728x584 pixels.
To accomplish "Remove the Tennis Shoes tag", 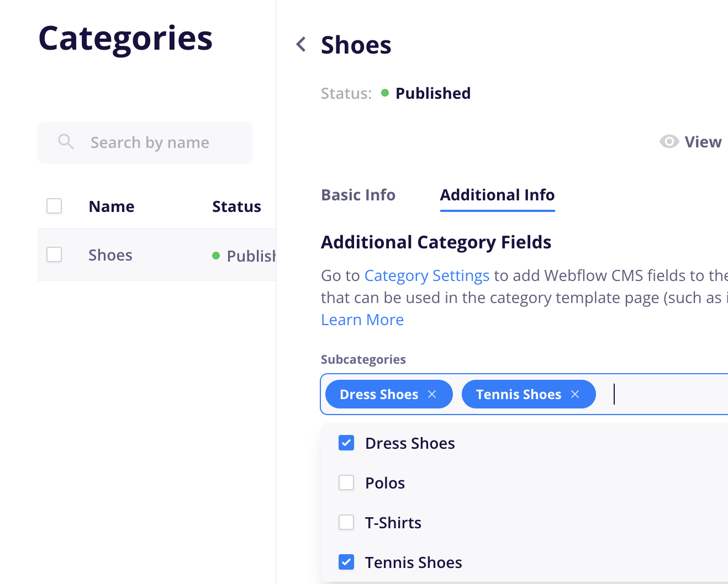I will [575, 394].
